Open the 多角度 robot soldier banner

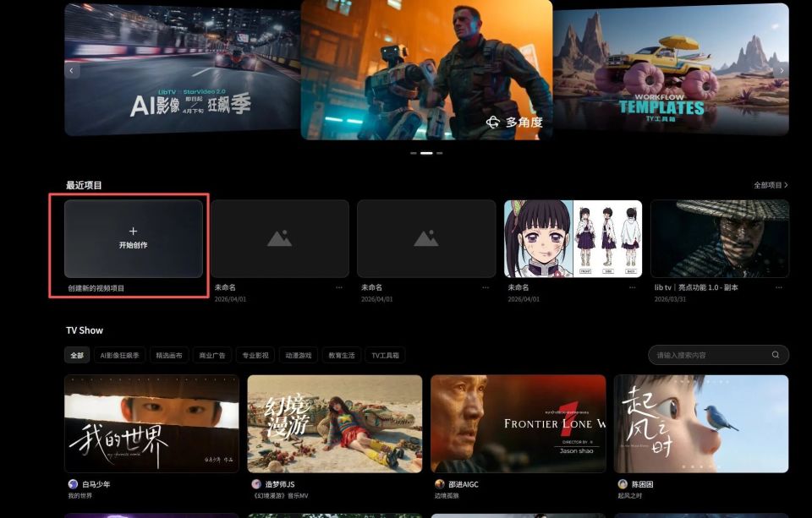426,69
